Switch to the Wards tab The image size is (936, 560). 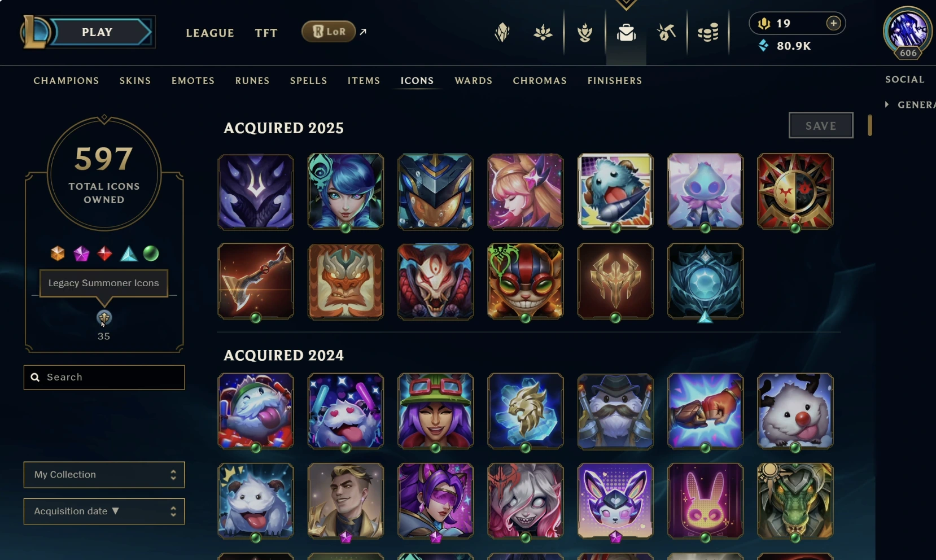474,81
